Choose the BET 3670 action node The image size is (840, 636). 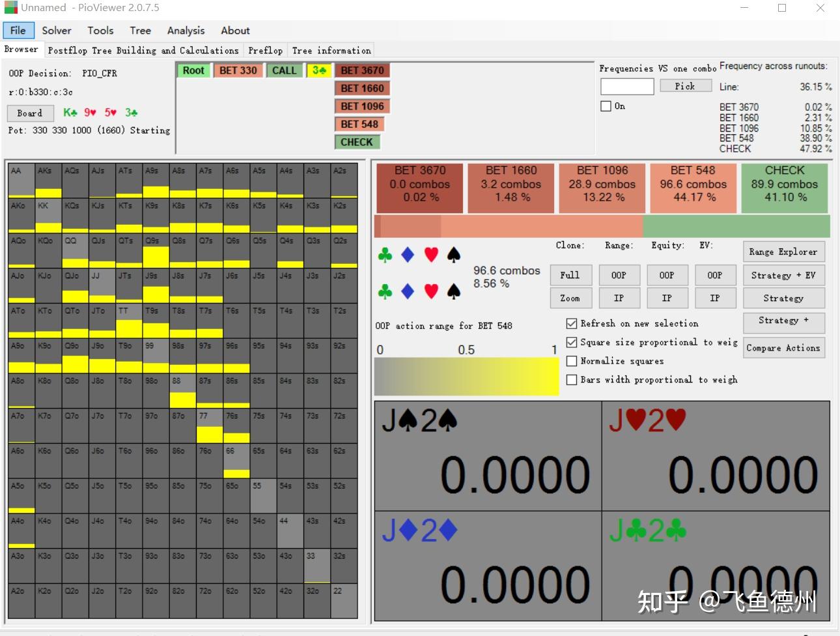pyautogui.click(x=362, y=70)
